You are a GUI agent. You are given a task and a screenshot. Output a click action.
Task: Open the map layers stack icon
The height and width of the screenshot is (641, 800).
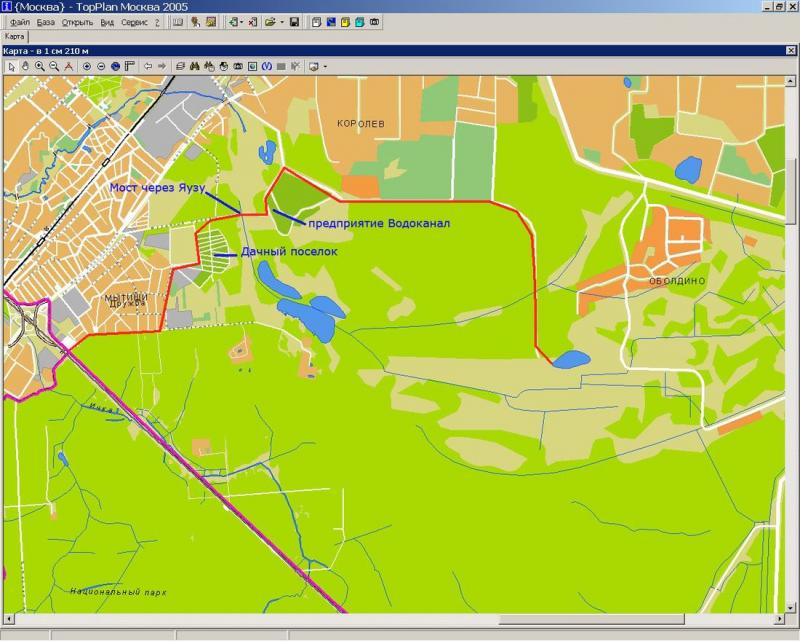point(180,66)
